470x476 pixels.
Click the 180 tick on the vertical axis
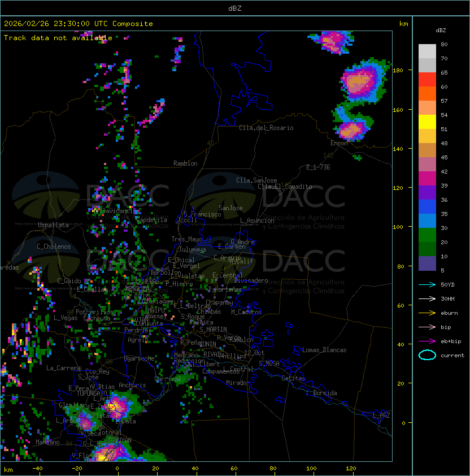tap(398, 71)
